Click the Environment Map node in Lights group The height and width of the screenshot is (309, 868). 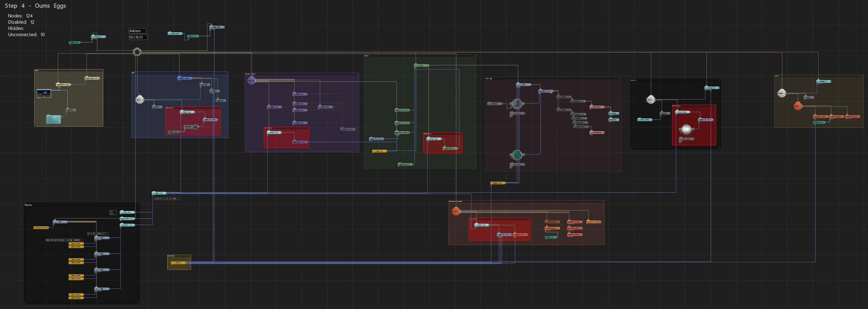63,84
